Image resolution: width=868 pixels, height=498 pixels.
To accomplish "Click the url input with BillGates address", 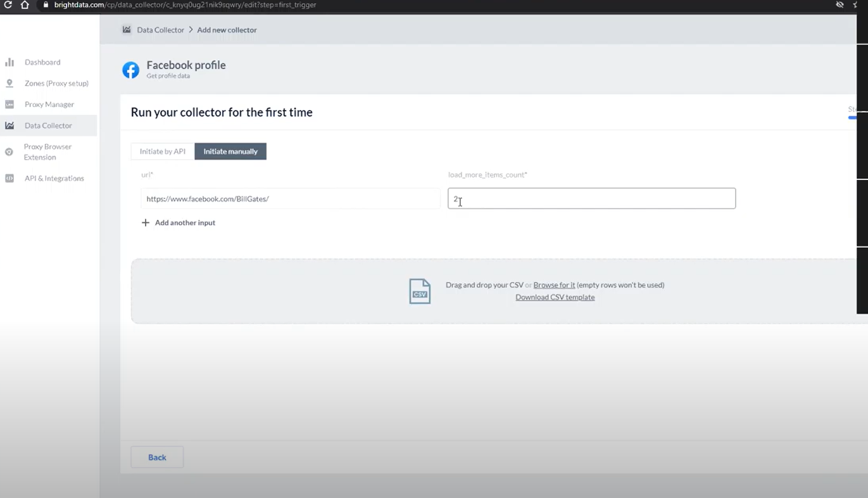I will [290, 198].
